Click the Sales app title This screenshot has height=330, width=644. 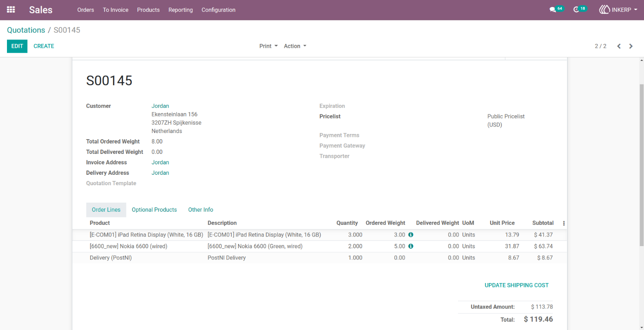coord(41,10)
